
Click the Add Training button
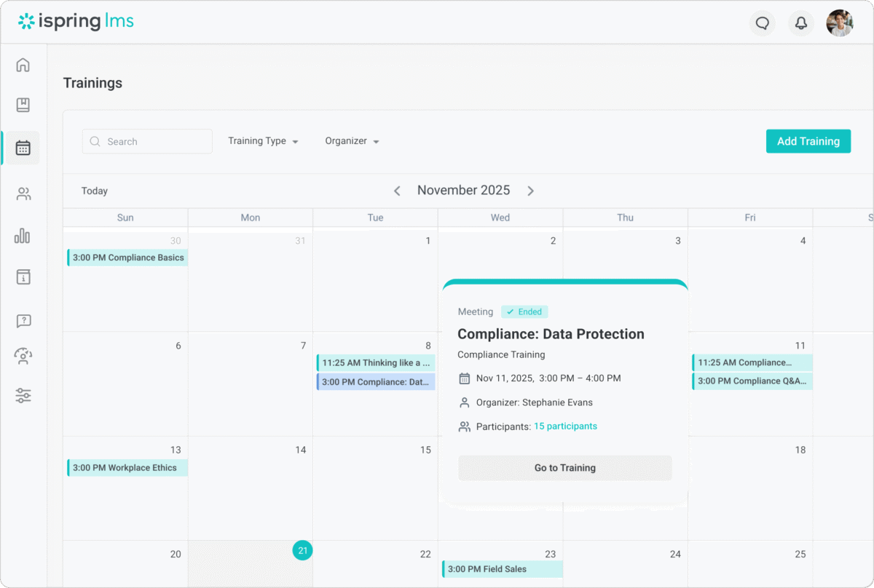[808, 141]
